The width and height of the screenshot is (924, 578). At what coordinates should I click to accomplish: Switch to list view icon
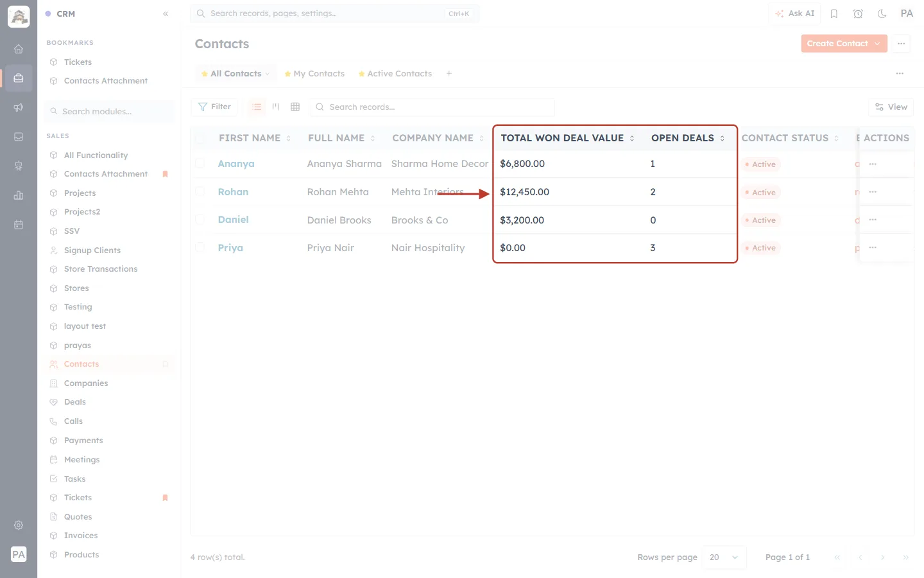point(257,107)
